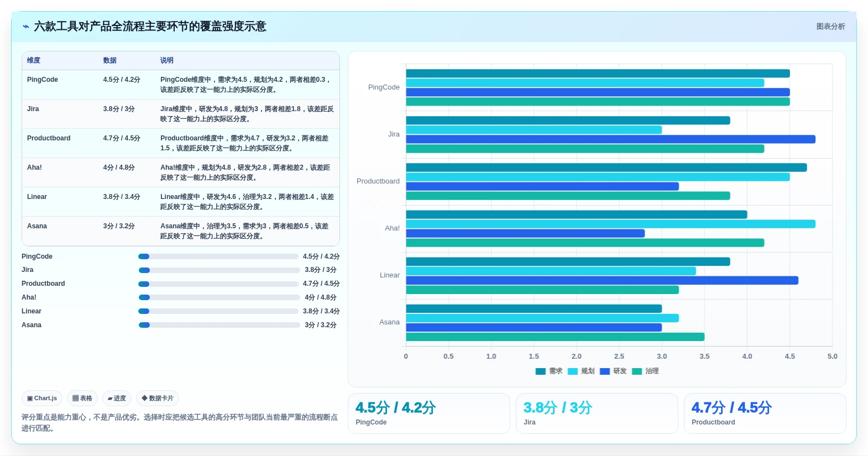Toggle the 研发 legend color swatch
Viewport: 868px width, 456px height.
(x=605, y=371)
